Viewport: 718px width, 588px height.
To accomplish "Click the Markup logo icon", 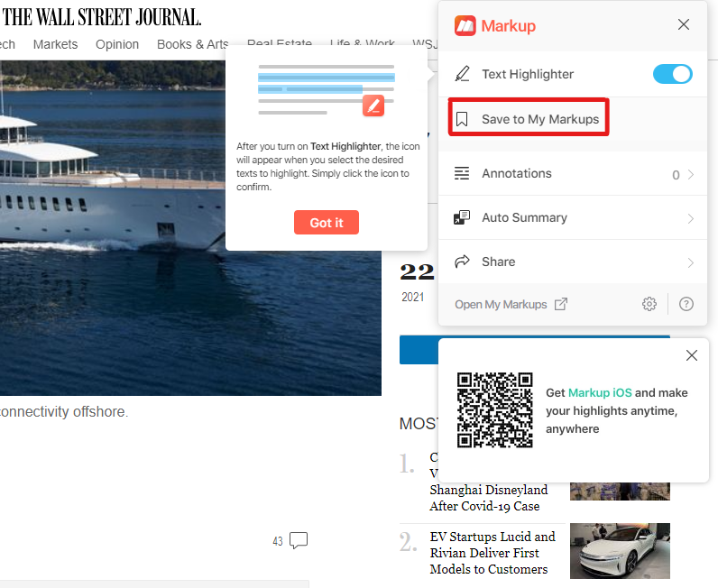I will point(465,25).
